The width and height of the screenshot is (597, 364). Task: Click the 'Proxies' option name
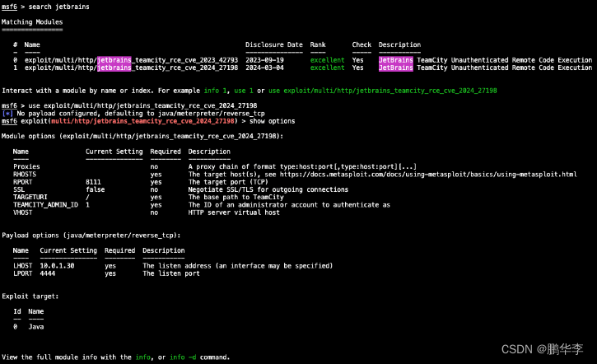[x=26, y=167]
